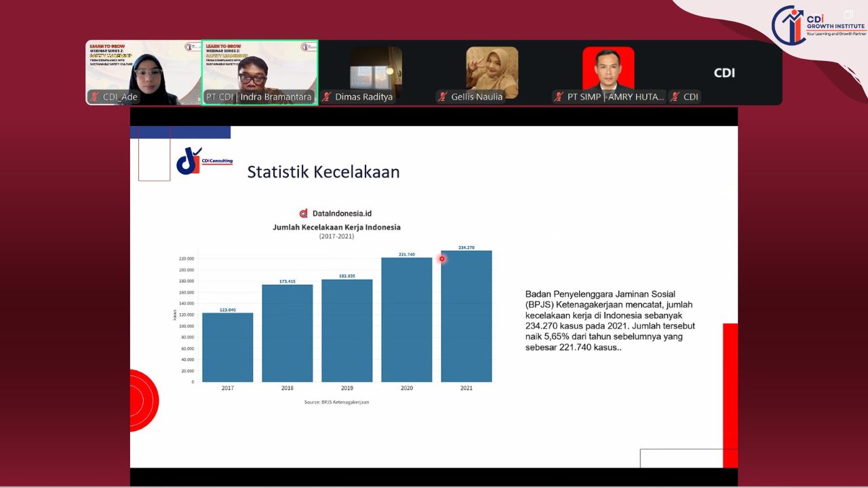The height and width of the screenshot is (488, 868).
Task: Click Dimas Raditya's muted microphone icon
Action: click(327, 97)
